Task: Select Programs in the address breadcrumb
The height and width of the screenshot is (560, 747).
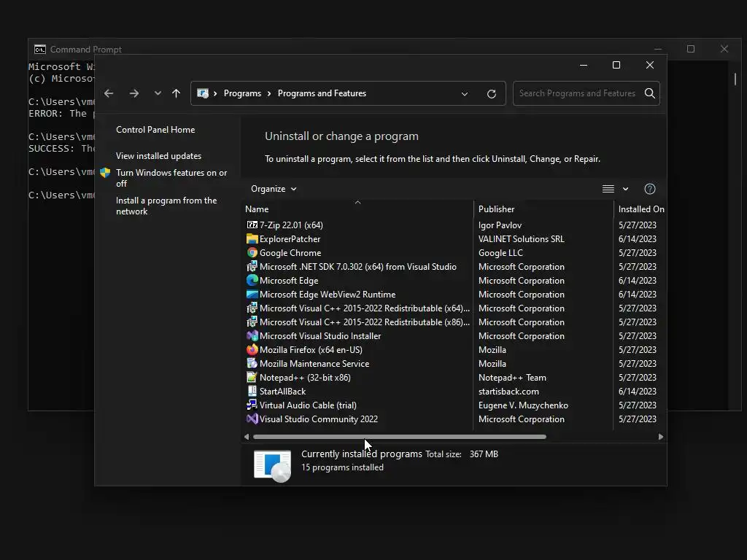Action: tap(242, 93)
